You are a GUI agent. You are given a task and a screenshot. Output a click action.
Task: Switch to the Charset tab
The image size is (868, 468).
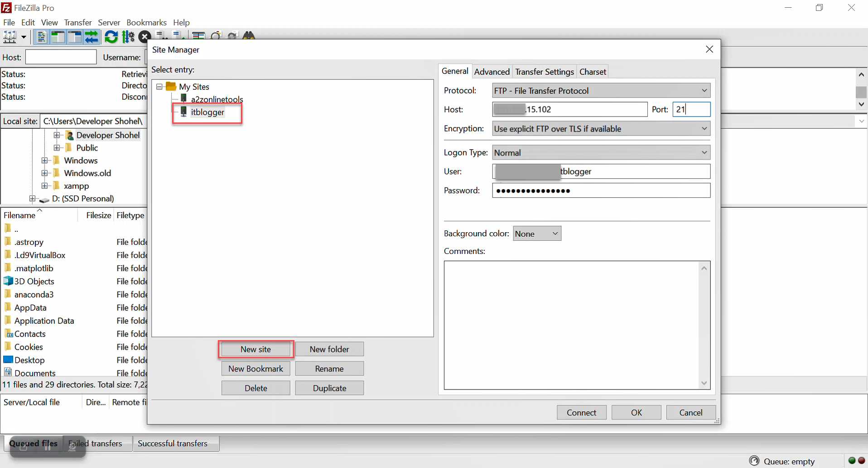(593, 72)
